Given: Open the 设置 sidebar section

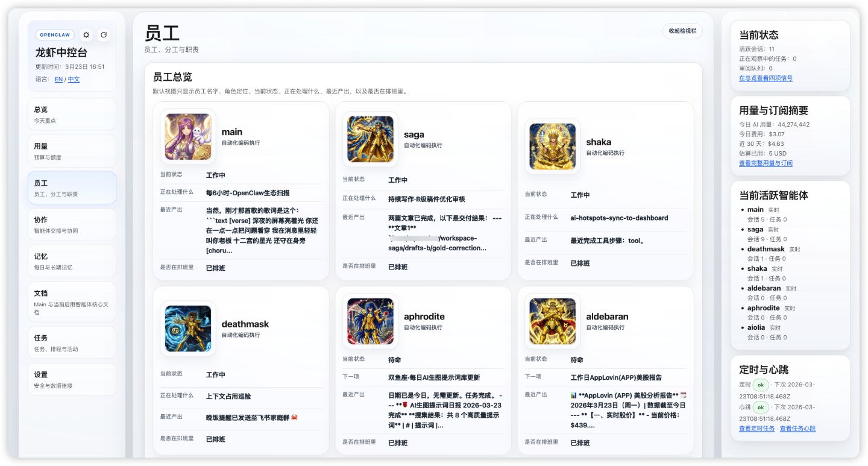Looking at the screenshot, I should 72,380.
